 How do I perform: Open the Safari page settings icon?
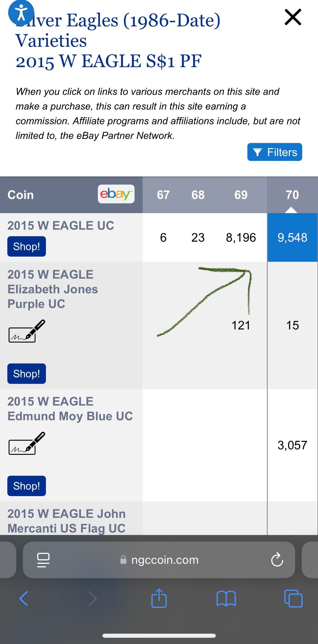click(43, 560)
